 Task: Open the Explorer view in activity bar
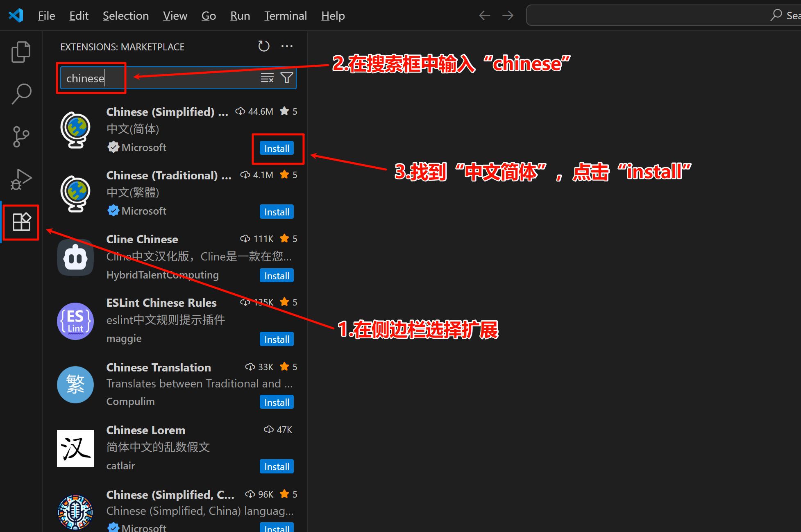click(21, 52)
